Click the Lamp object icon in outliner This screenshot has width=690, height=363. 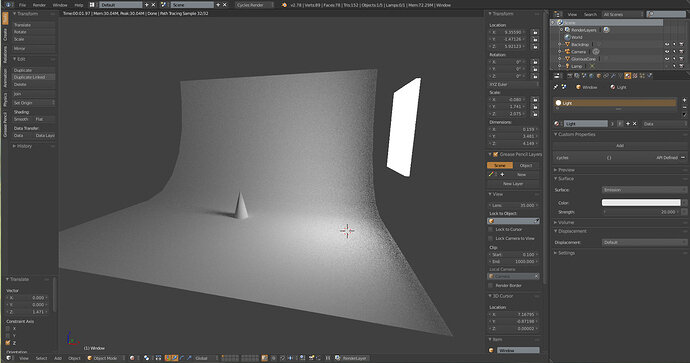(x=567, y=66)
